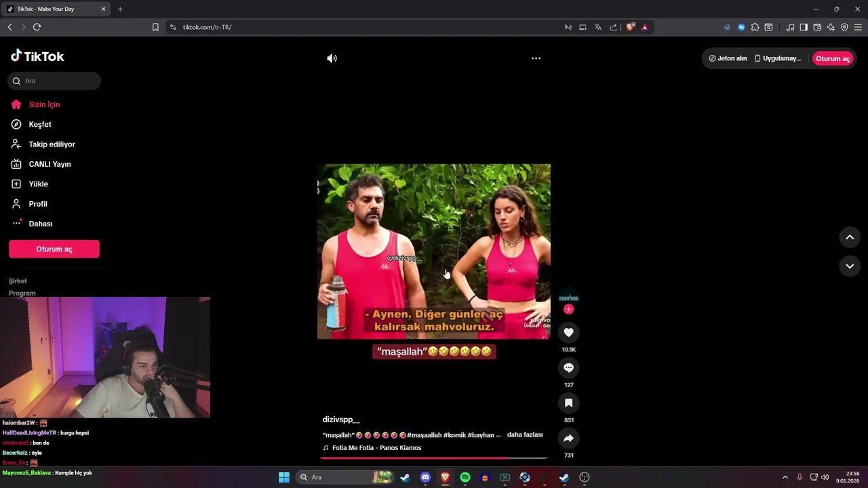Viewport: 868px width, 488px height.
Task: Click the Uygulamay... app button
Action: (x=778, y=58)
